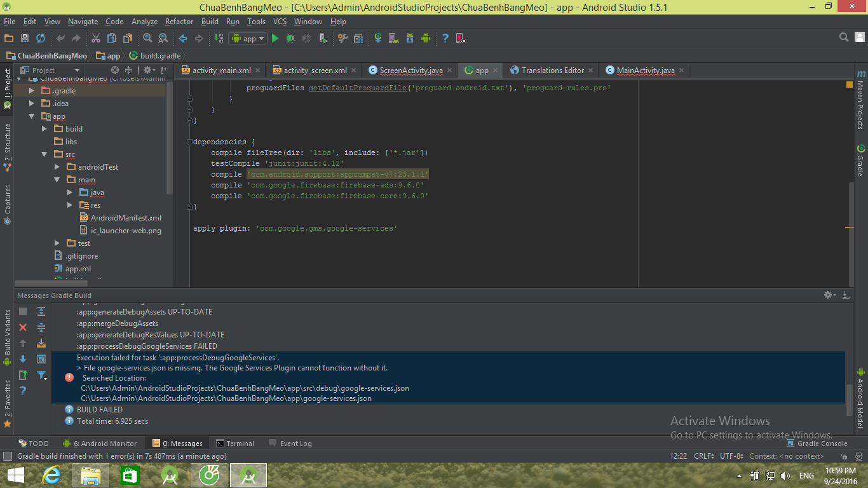Open the Refactor menu
Viewport: 868px width, 488px height.
[x=179, y=22]
